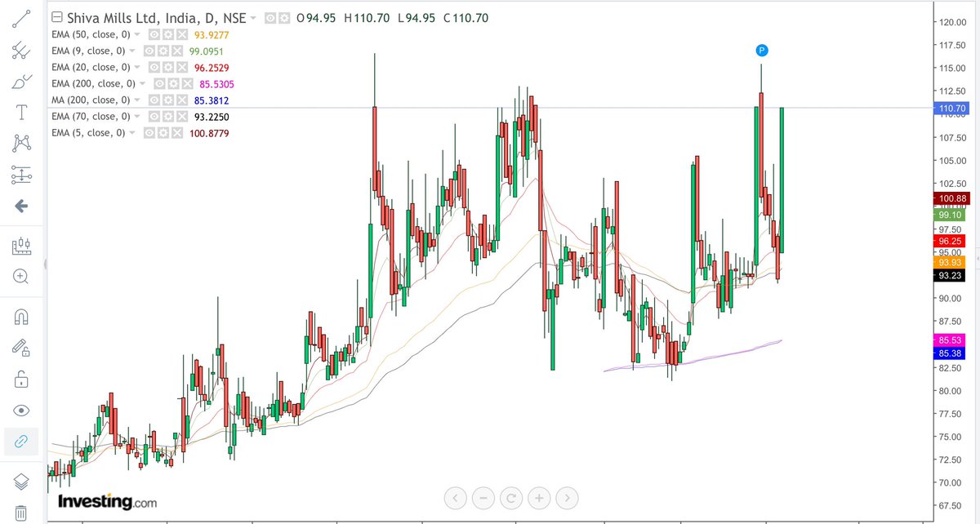
Task: Click the green 99.10 axis label
Action: click(951, 215)
